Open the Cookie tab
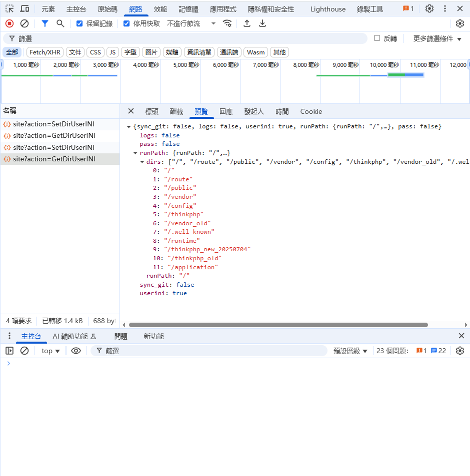 tap(311, 111)
